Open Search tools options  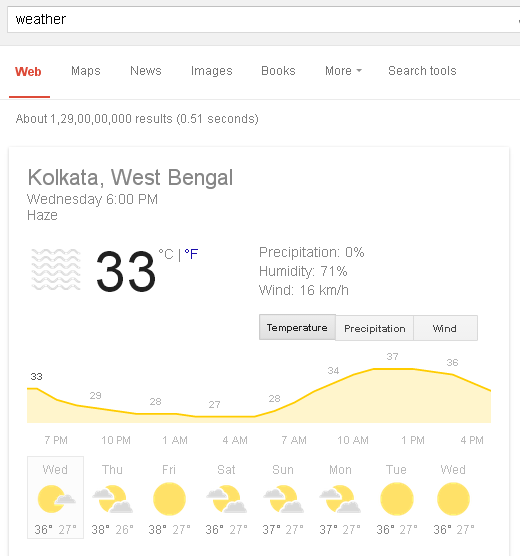click(422, 71)
